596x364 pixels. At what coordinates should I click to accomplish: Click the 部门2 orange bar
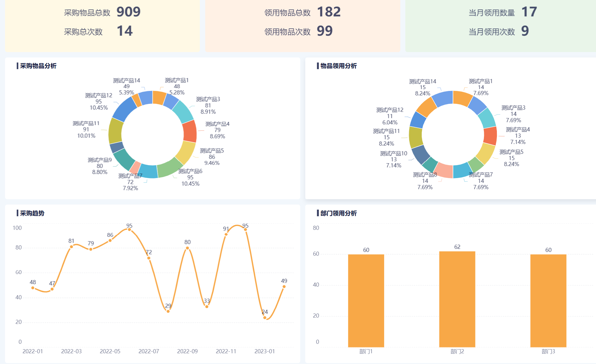(457, 299)
